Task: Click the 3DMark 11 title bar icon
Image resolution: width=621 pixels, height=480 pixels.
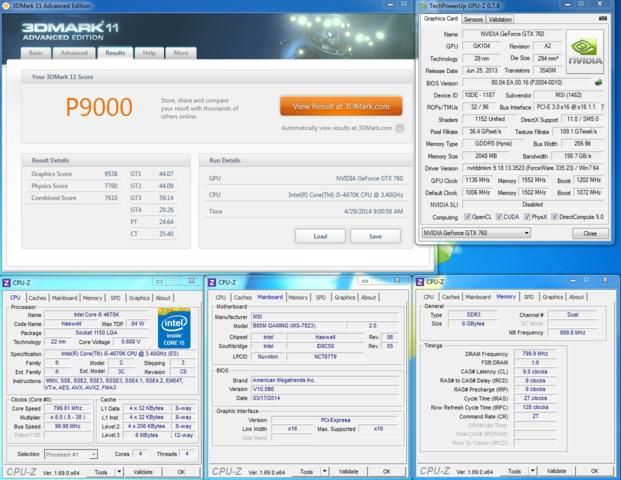Action: (x=6, y=6)
